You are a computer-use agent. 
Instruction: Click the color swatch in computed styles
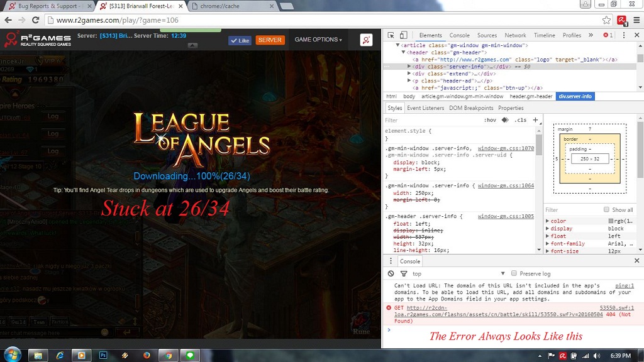coord(611,221)
